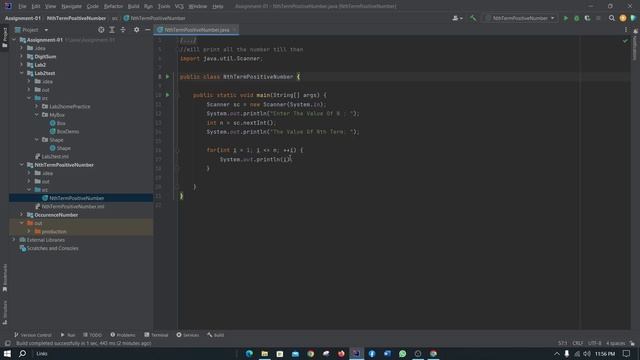The width and height of the screenshot is (640, 360).
Task: Toggle Structure side tool button
Action: [x=4, y=312]
